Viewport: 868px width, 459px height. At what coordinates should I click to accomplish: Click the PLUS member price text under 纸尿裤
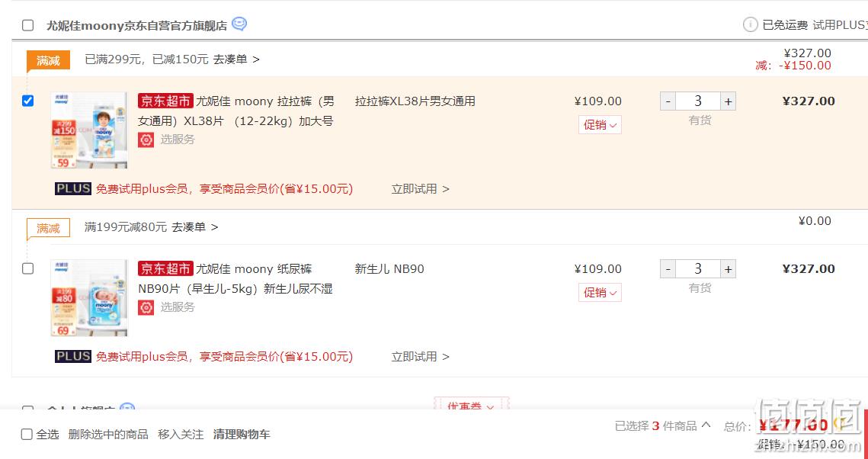224,357
